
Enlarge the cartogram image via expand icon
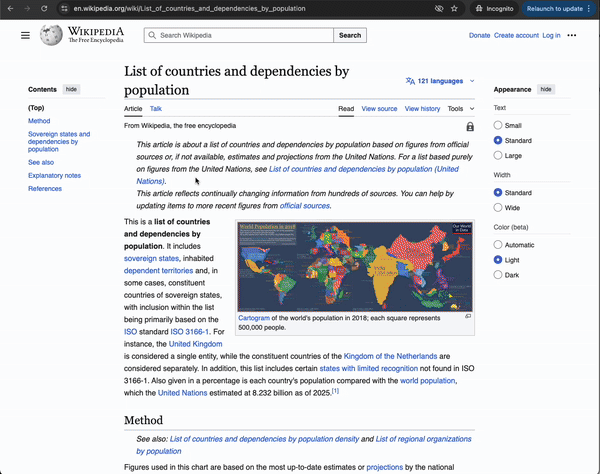(x=468, y=316)
